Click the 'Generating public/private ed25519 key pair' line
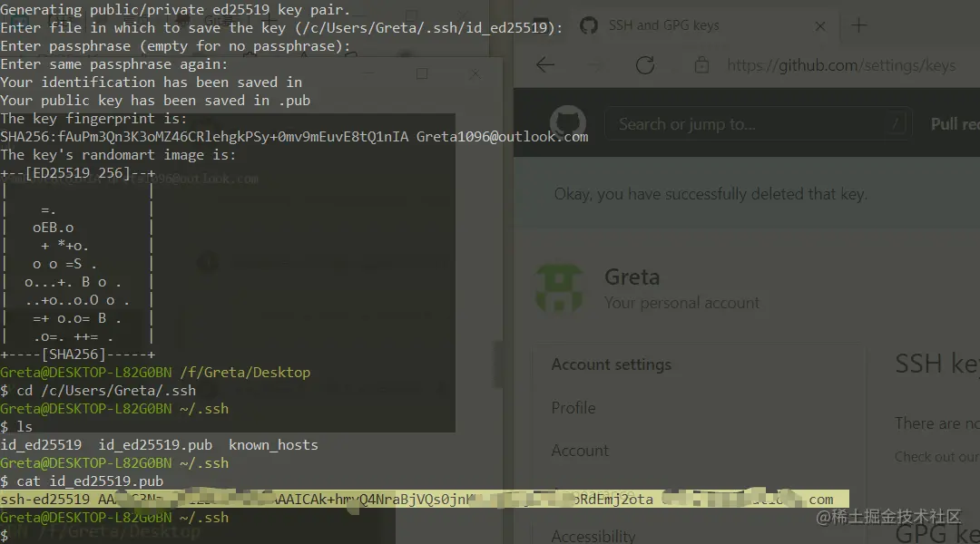The image size is (980, 544). 175,10
